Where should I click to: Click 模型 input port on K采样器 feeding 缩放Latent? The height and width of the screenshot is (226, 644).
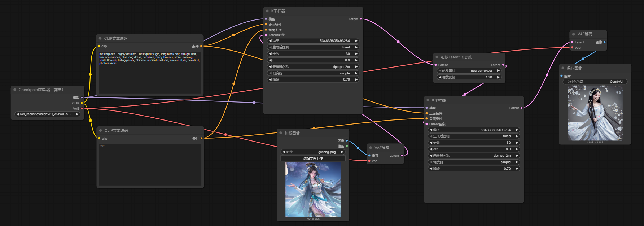[x=266, y=19]
